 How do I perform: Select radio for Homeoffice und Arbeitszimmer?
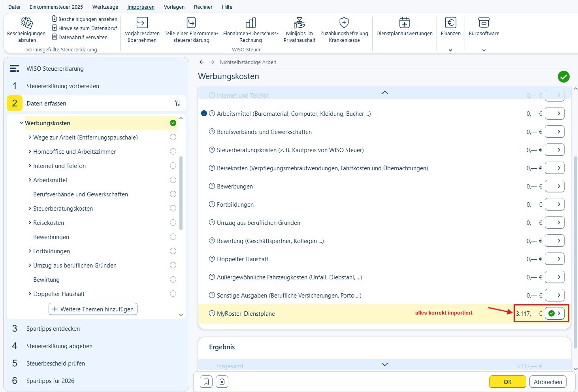(x=173, y=151)
